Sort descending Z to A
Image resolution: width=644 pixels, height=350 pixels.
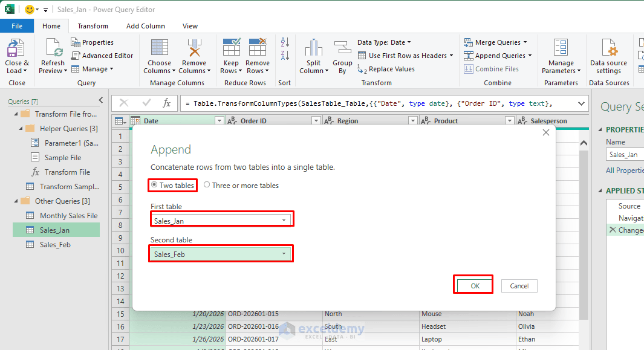tap(285, 55)
